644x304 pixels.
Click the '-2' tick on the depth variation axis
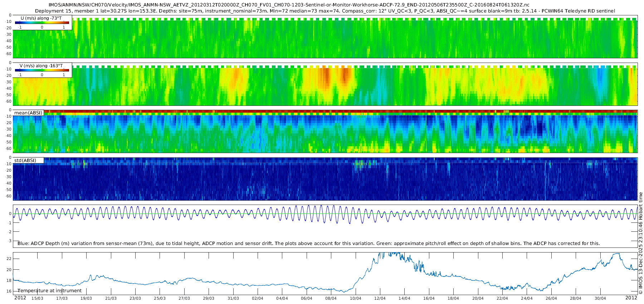tap(10, 232)
